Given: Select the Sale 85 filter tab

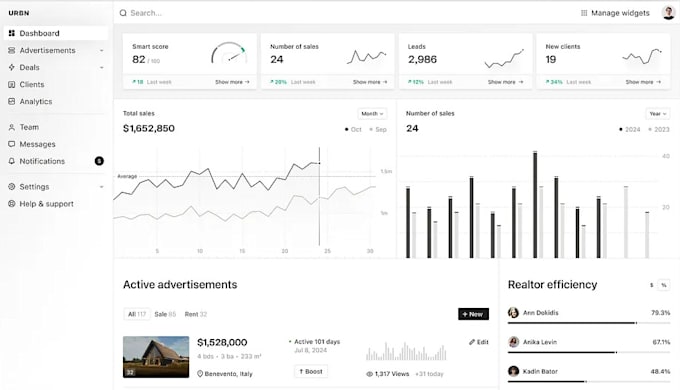Looking at the screenshot, I should click(x=165, y=314).
